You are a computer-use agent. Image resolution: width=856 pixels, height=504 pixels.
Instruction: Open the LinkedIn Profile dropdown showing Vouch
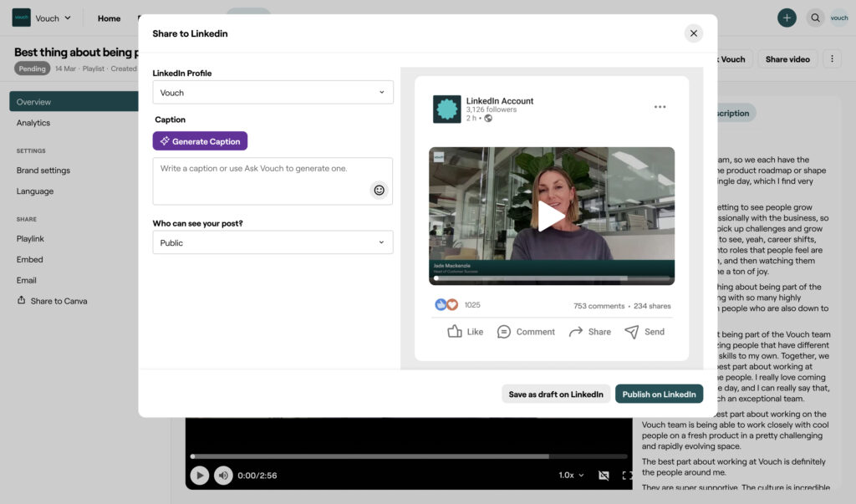tap(273, 92)
